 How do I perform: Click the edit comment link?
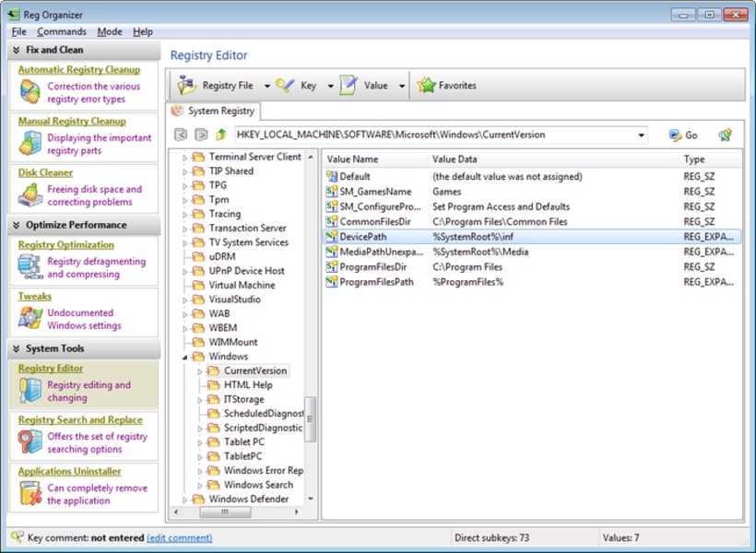coord(181,537)
